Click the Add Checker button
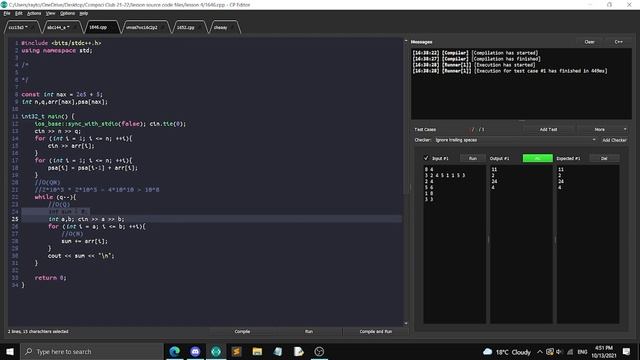The height and width of the screenshot is (360, 640). click(x=614, y=140)
